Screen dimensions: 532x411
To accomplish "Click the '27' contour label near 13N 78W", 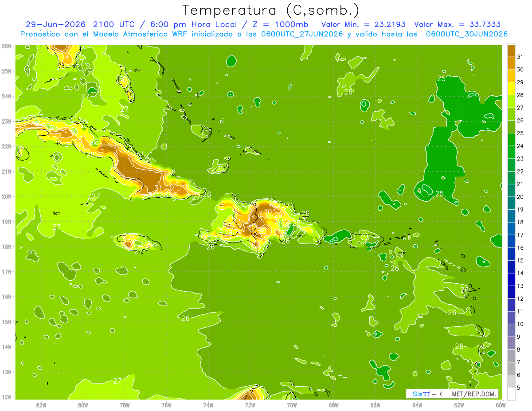I will click(117, 381).
